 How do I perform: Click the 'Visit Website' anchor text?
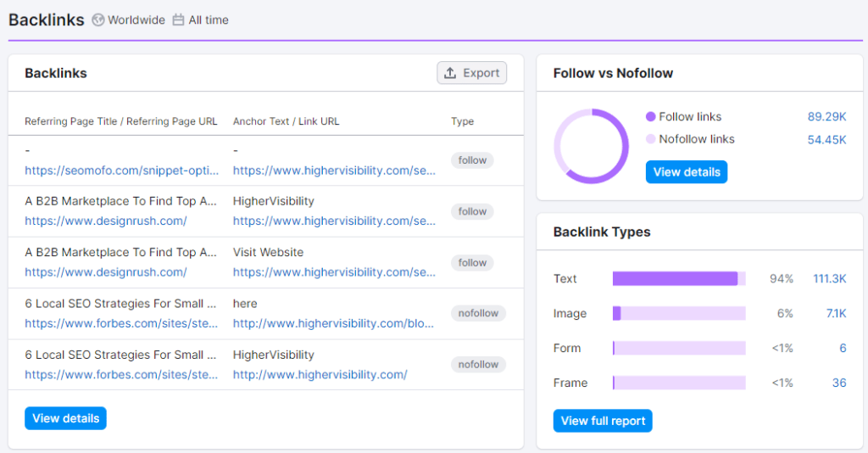pos(268,253)
